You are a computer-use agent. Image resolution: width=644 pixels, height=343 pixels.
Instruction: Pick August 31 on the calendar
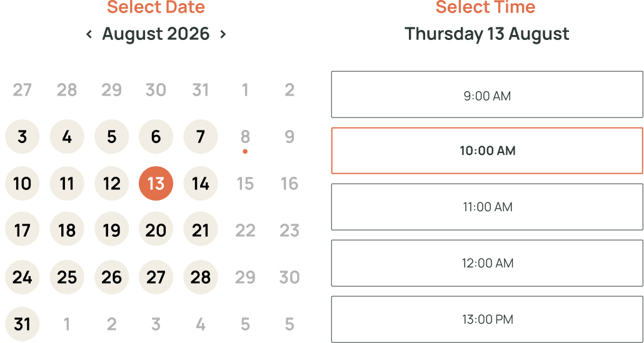(22, 324)
